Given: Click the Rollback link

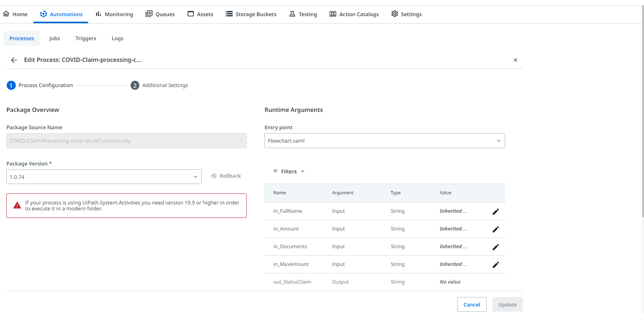Looking at the screenshot, I should pos(226,176).
